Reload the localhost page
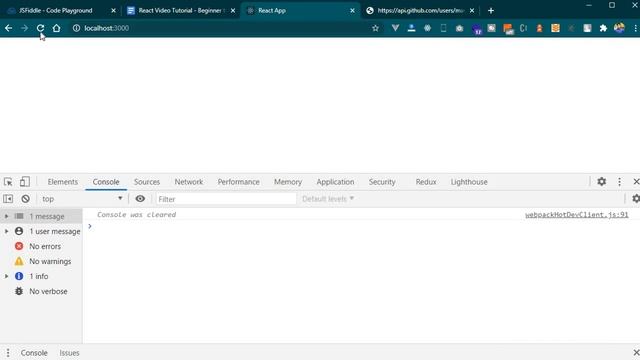 40,28
